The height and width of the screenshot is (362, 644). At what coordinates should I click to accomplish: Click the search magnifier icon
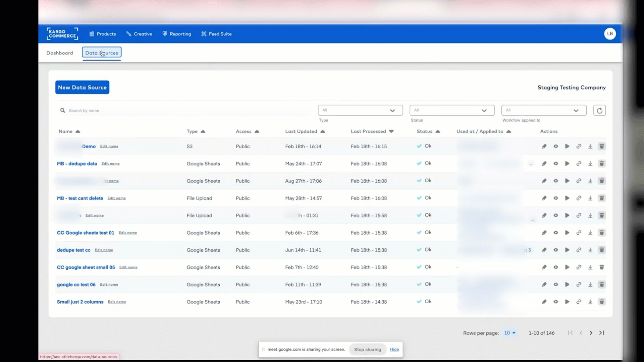point(62,110)
